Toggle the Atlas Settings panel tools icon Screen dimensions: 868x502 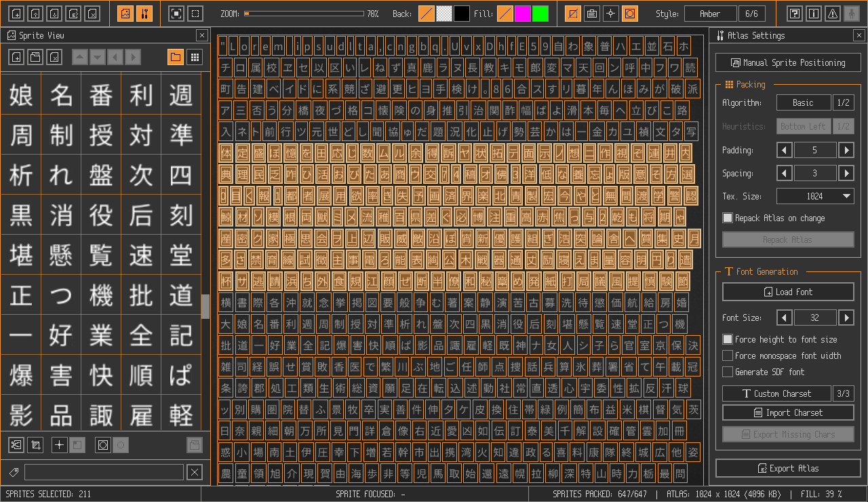pos(144,14)
